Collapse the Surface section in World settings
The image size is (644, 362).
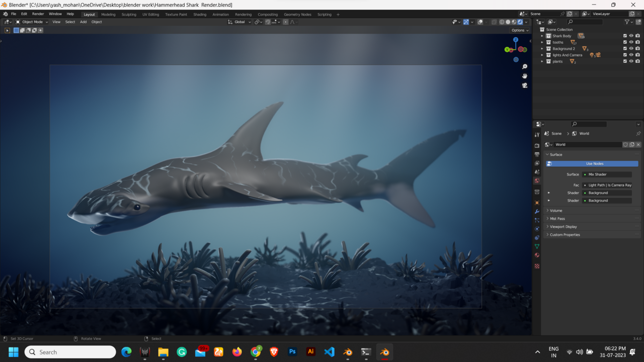click(548, 154)
